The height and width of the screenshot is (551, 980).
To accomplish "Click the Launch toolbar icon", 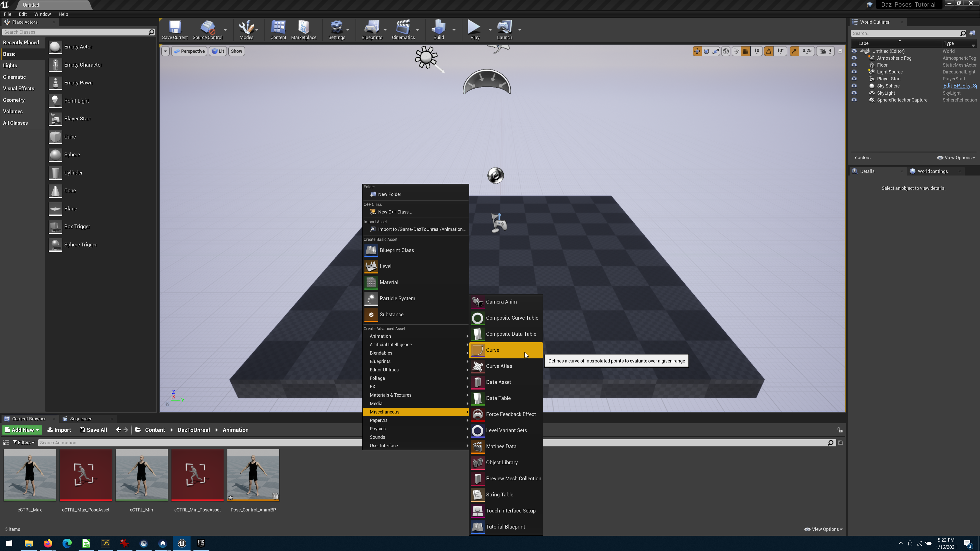I will tap(505, 30).
